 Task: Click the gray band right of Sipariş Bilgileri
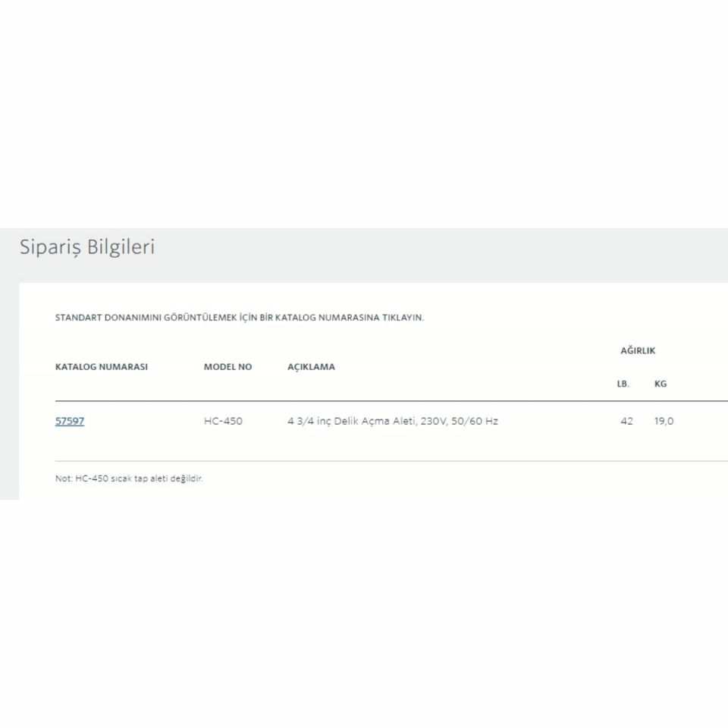(x=455, y=255)
